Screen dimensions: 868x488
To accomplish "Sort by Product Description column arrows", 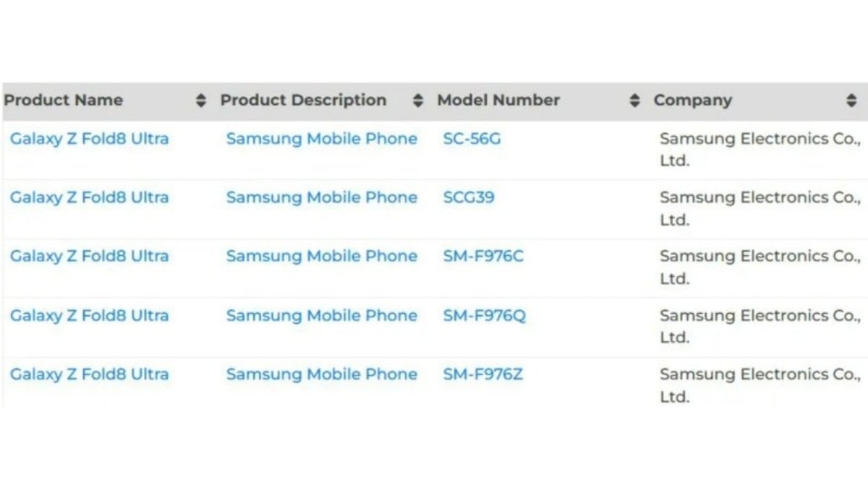I will [x=417, y=101].
